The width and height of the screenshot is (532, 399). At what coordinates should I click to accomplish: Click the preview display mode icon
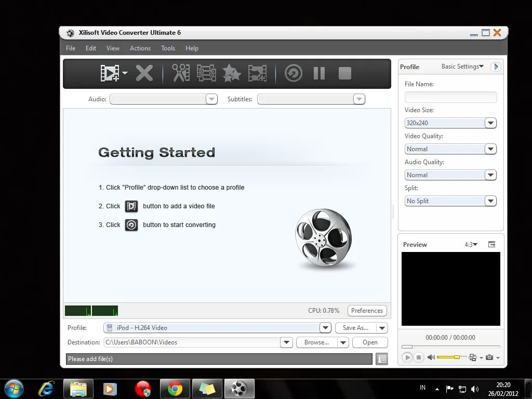point(472,357)
